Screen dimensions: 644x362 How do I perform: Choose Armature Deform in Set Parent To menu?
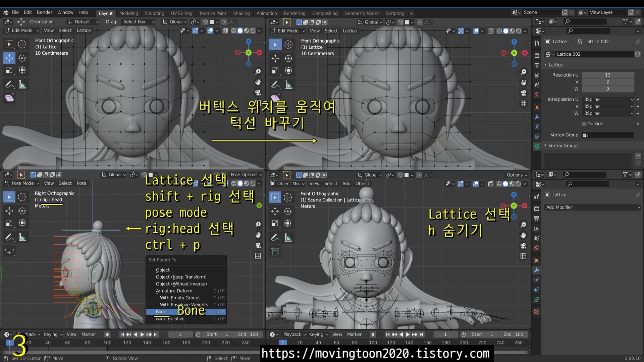point(186,291)
